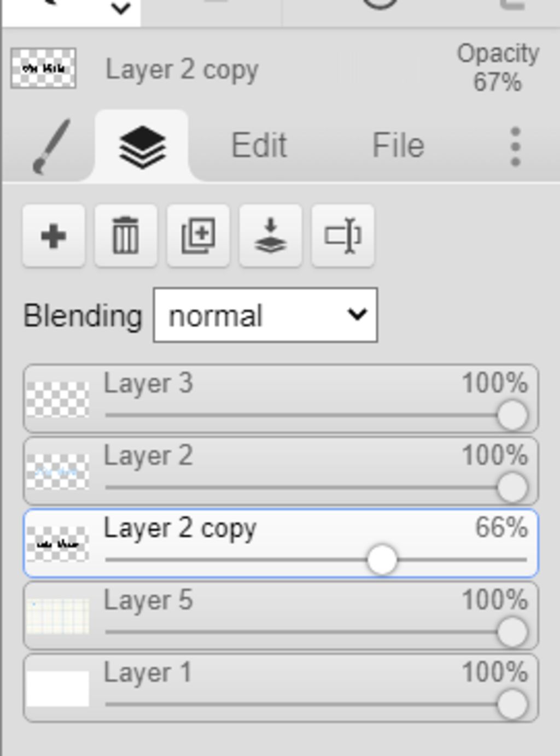The image size is (560, 756).
Task: Click the Layer 2 copy opacity slider handle
Action: (x=382, y=560)
